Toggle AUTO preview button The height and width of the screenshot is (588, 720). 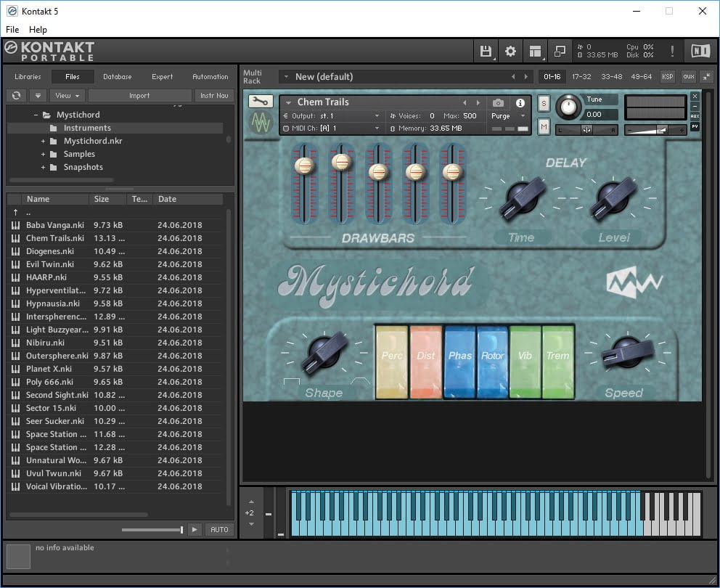coord(219,530)
